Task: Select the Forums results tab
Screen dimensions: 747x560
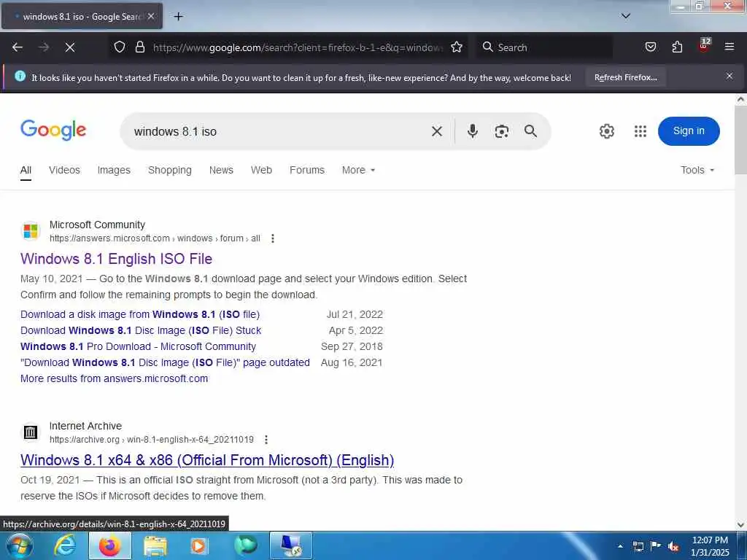Action: click(307, 170)
